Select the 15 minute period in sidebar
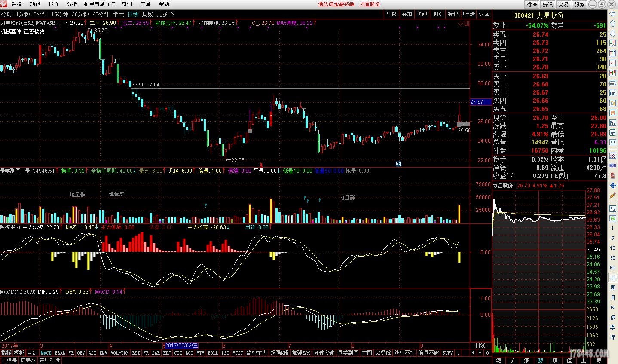The height and width of the screenshot is (364, 618). 613,248
